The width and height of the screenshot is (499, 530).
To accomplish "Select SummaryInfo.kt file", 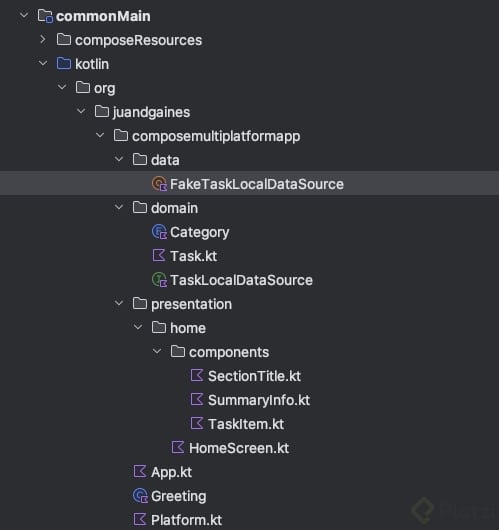I will click(250, 400).
